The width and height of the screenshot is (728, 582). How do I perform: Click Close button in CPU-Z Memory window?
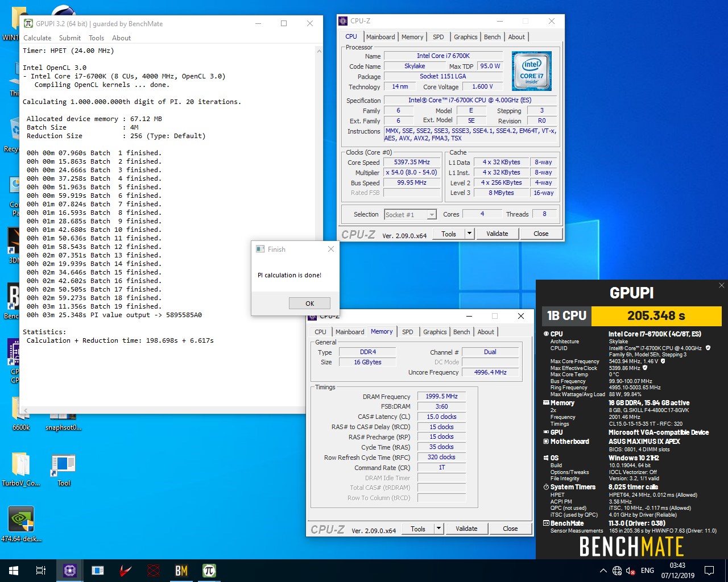pyautogui.click(x=510, y=529)
